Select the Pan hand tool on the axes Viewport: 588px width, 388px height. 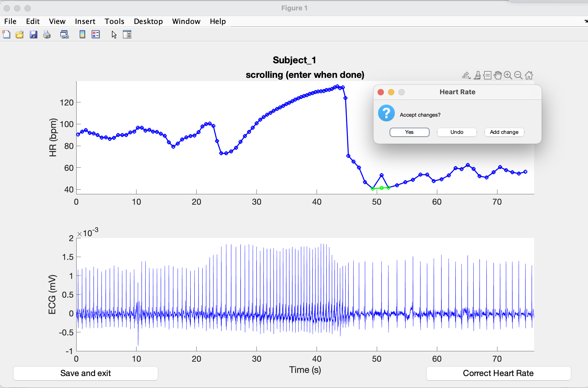tap(498, 76)
